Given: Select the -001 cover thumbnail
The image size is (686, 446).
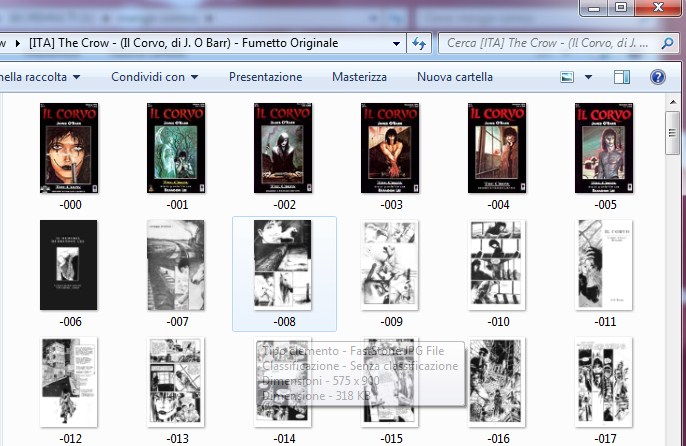Looking at the screenshot, I should [x=176, y=148].
